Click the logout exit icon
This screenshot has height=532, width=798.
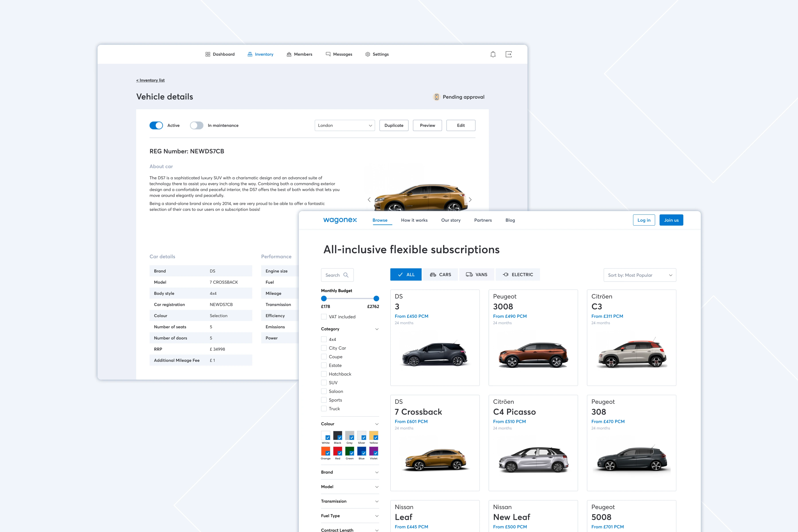pyautogui.click(x=509, y=54)
